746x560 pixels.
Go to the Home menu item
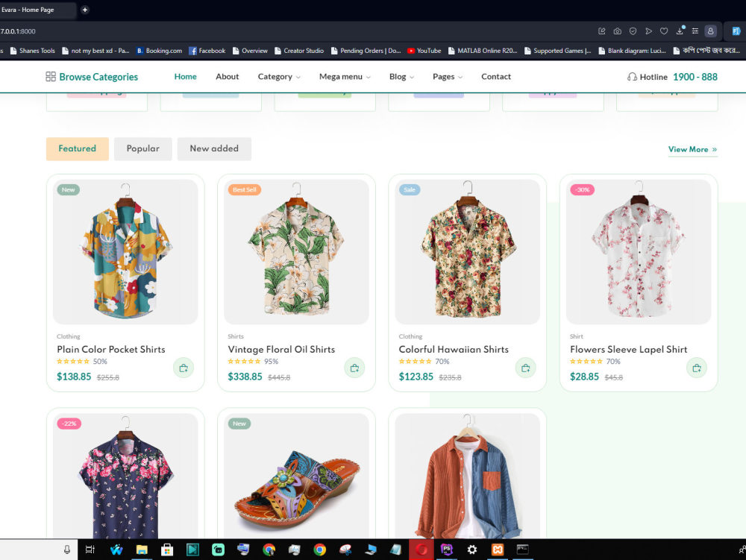185,77
